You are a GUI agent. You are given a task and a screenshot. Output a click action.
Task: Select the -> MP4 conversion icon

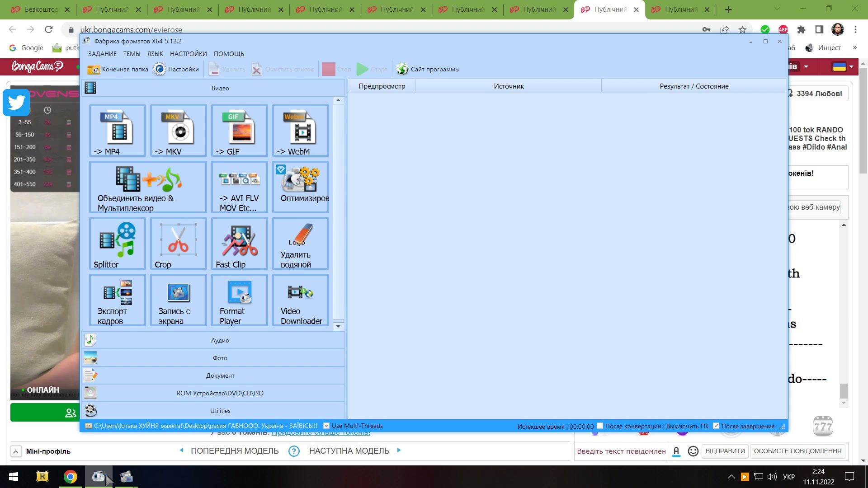(x=118, y=131)
